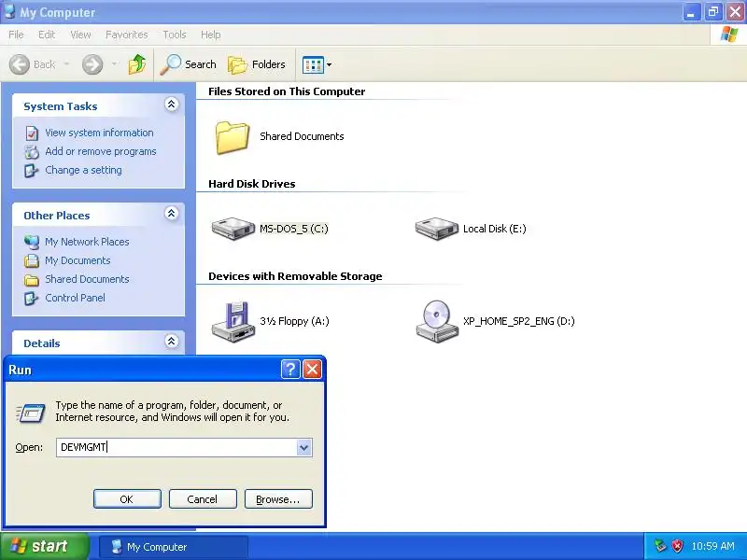
Task: Click the Control Panel sidebar icon
Action: [32, 298]
